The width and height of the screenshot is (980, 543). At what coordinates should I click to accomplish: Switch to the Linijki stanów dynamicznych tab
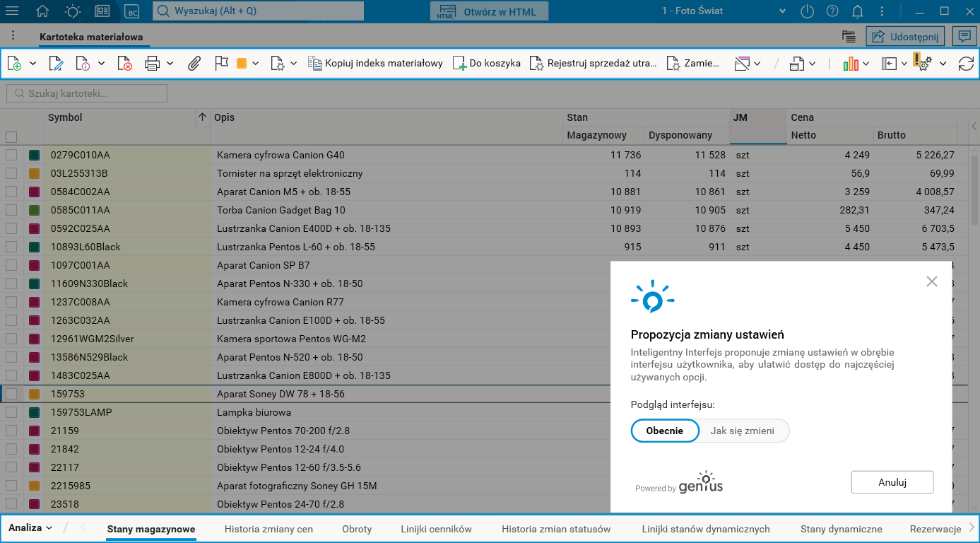point(706,529)
